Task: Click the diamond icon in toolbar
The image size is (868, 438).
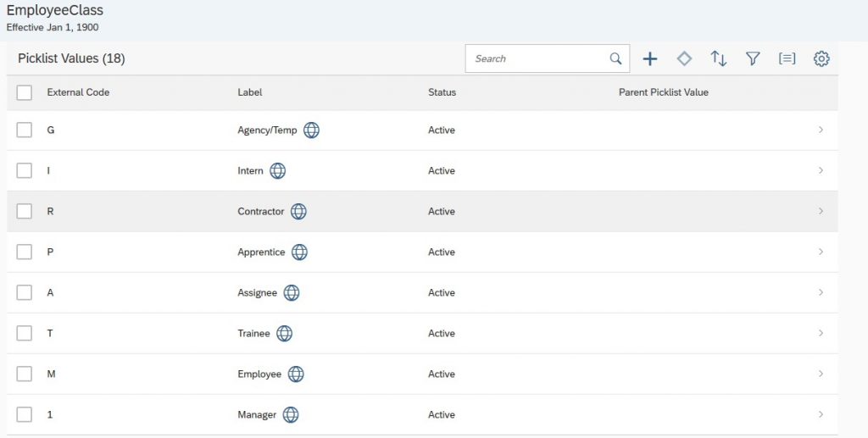Action: coord(684,58)
